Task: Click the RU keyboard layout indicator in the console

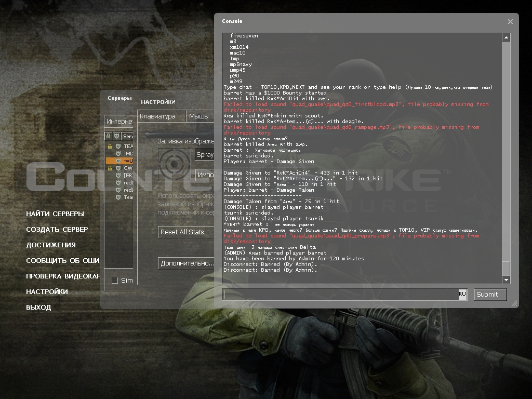Action: tap(462, 294)
